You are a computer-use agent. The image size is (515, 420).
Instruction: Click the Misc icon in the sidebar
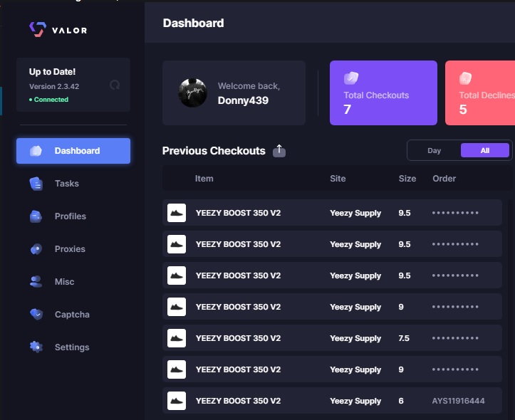[36, 281]
